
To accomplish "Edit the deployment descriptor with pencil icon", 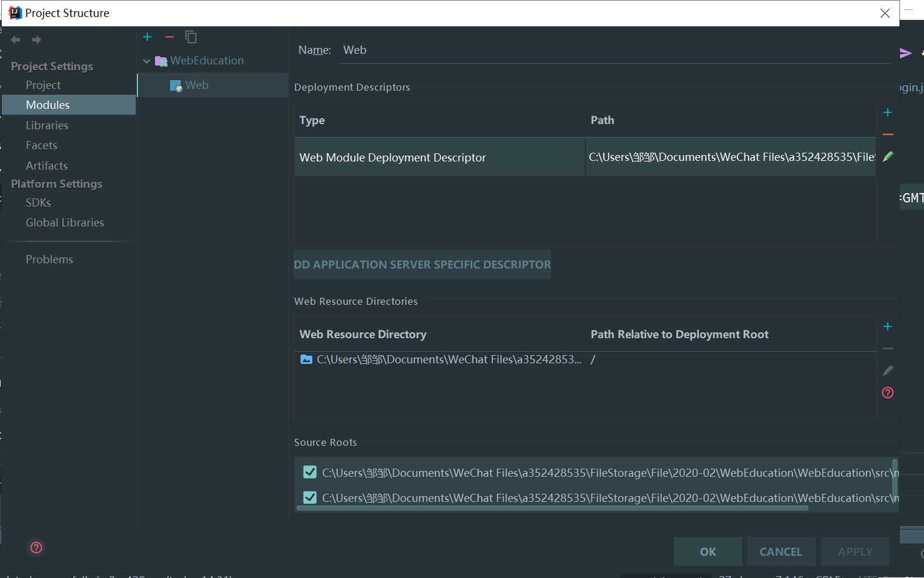I will coord(888,157).
